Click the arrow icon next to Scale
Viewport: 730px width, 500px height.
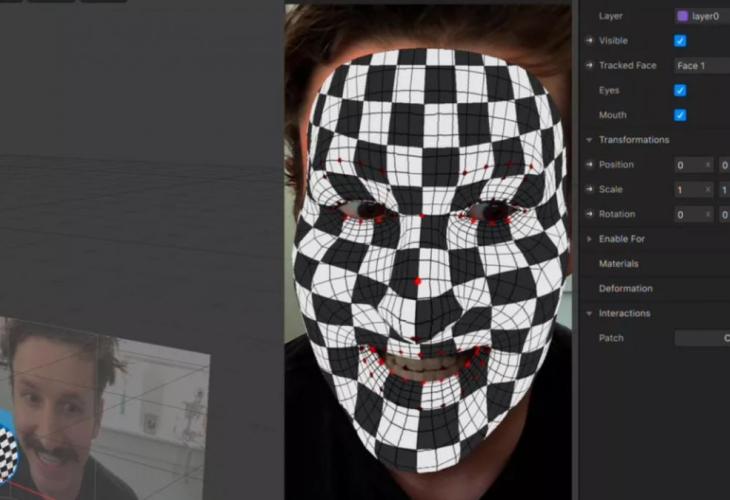pos(590,189)
